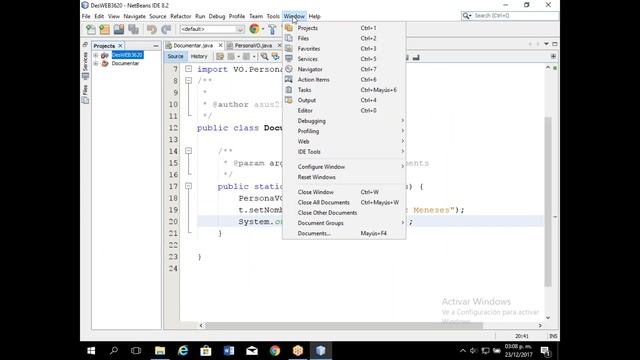Click the Chrome browser icon in the toolbar

pos(254,29)
